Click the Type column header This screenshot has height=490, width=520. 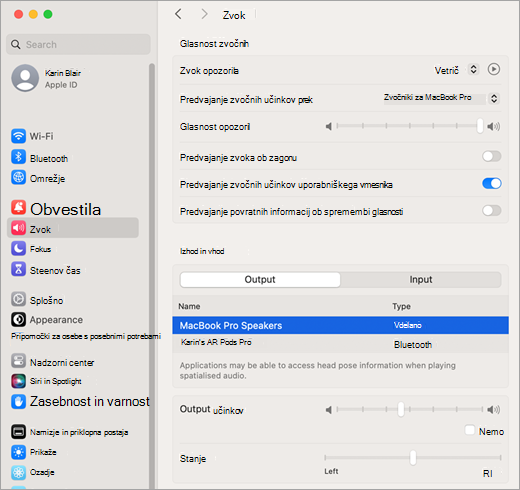click(x=401, y=306)
